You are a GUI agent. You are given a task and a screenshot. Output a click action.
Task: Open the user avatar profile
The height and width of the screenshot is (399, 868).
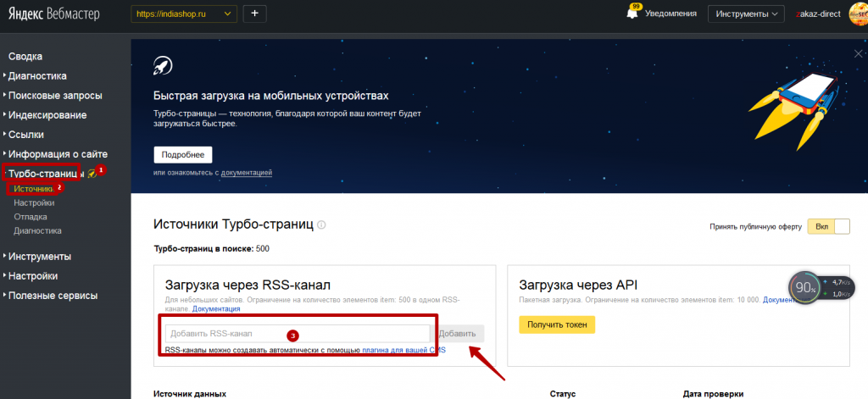coord(857,14)
